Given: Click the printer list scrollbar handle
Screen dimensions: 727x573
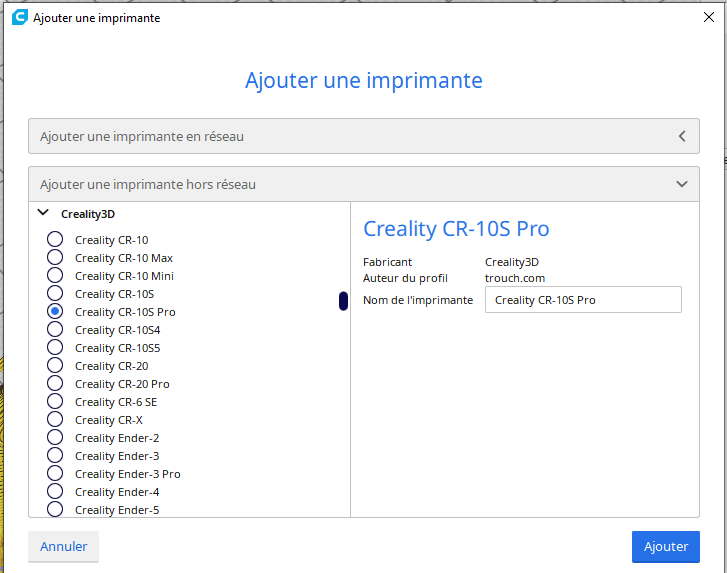Looking at the screenshot, I should [343, 301].
